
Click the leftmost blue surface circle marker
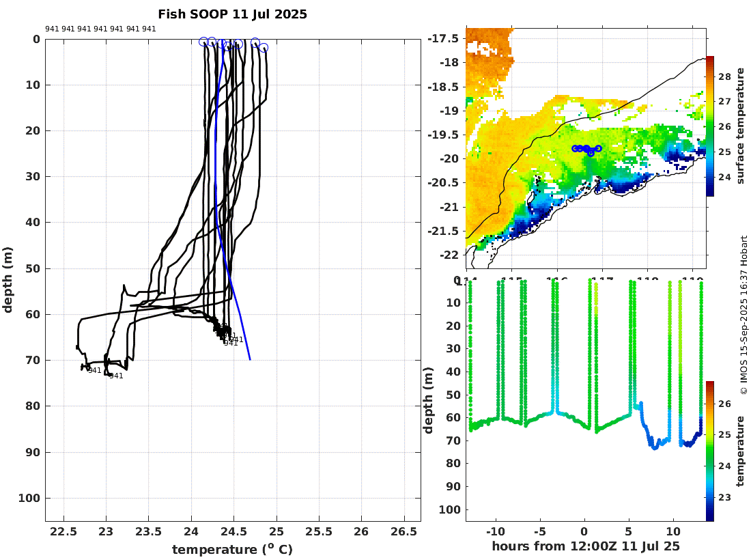(203, 42)
